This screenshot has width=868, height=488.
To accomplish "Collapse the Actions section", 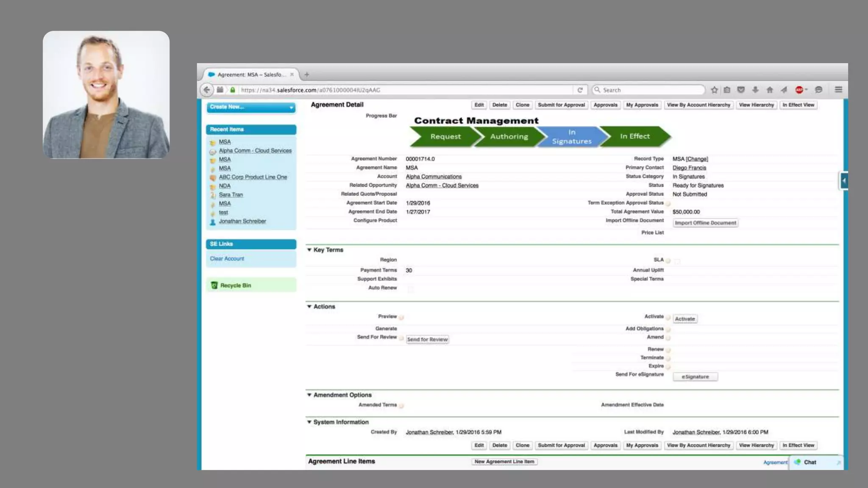I will point(309,307).
